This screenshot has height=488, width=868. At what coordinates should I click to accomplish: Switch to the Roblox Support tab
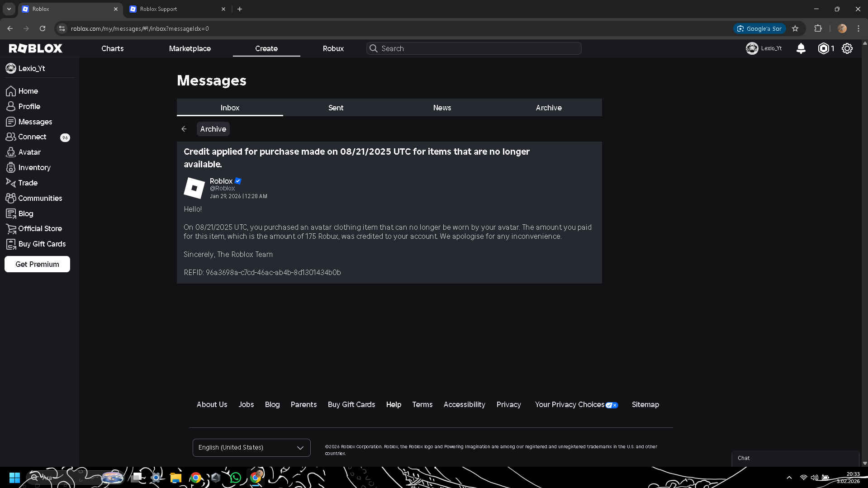[x=177, y=9]
